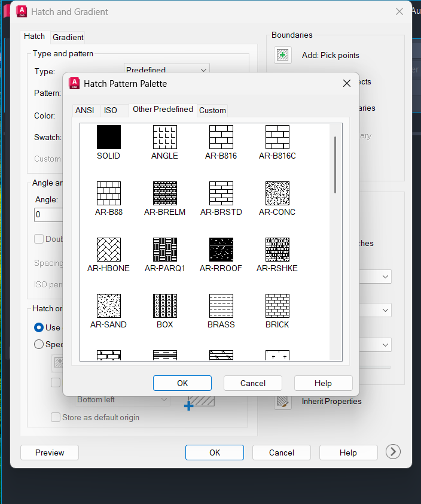421x504 pixels.
Task: Click the hatch origin preview with blue cross
Action: [x=199, y=403]
